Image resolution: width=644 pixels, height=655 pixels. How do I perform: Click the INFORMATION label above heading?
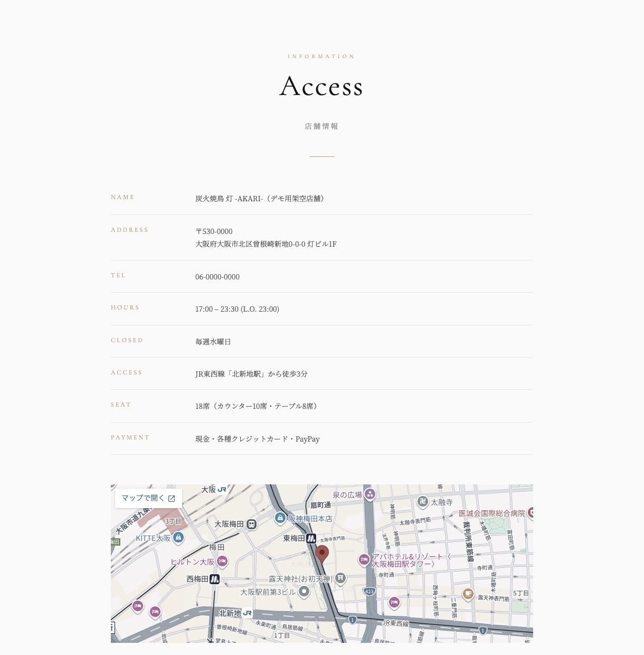pos(321,57)
